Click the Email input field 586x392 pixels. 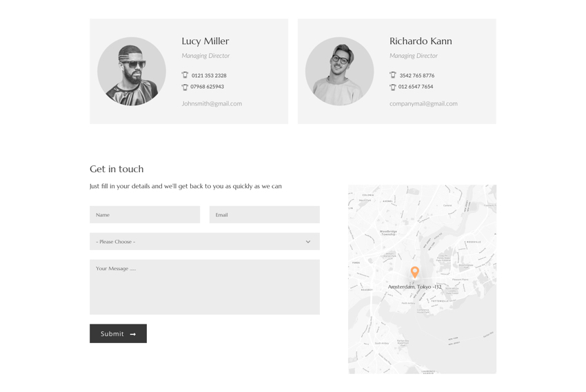point(264,215)
